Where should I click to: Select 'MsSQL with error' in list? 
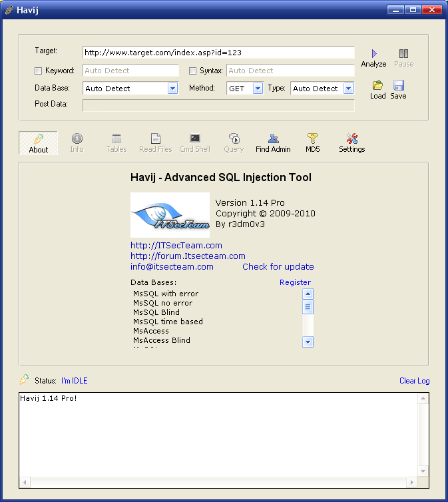[x=166, y=294]
